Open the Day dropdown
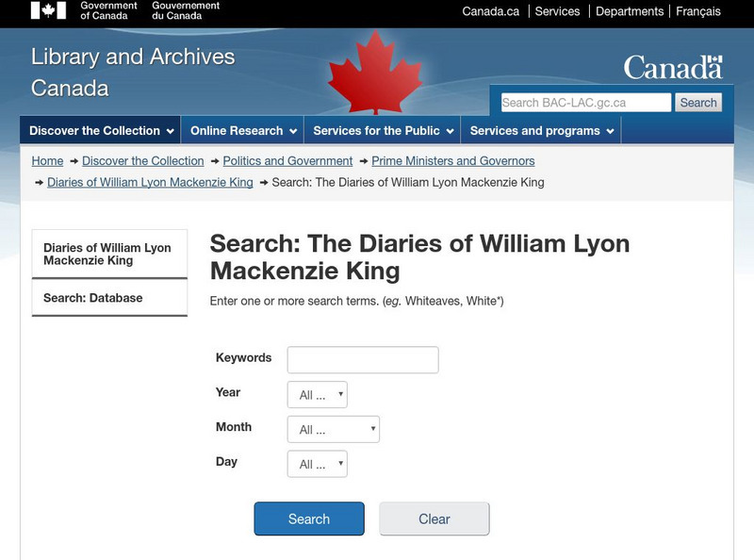The width and height of the screenshot is (754, 560). click(315, 463)
